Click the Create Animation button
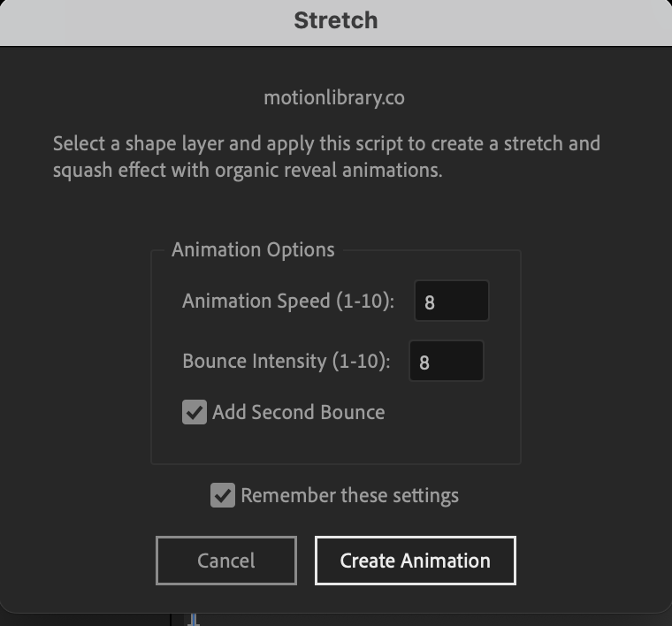 click(415, 561)
